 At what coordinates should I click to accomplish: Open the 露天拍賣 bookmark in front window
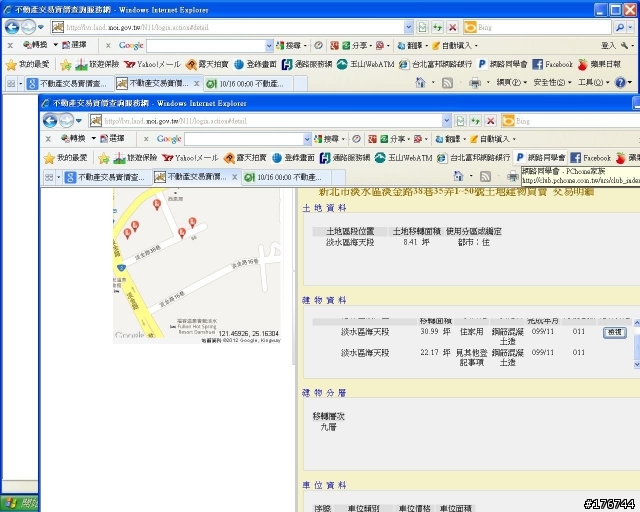(246, 158)
